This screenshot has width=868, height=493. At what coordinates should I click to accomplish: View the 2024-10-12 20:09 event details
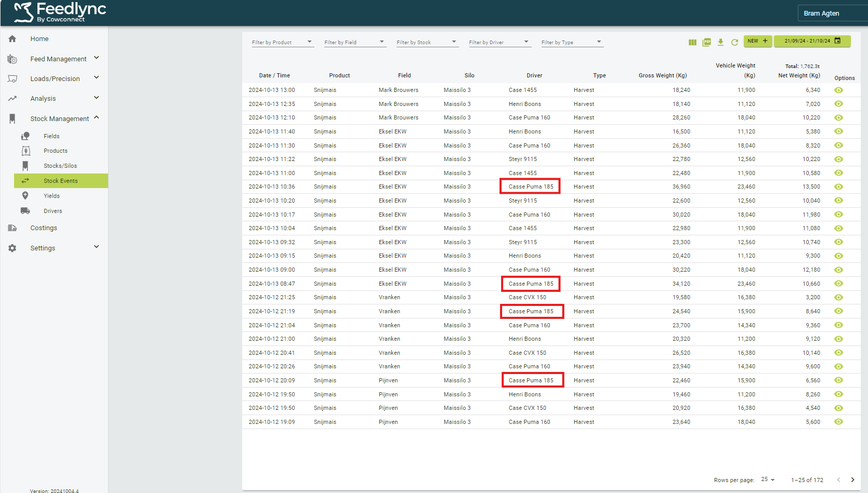coord(838,380)
